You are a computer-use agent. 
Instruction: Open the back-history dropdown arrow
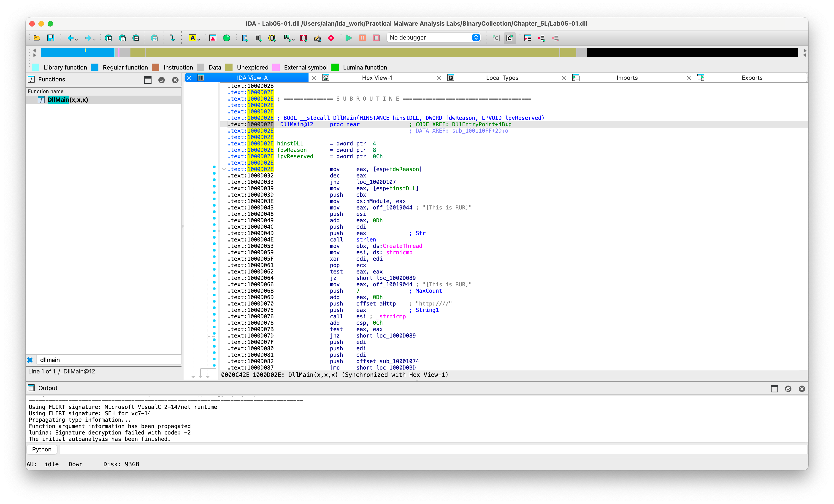point(76,39)
